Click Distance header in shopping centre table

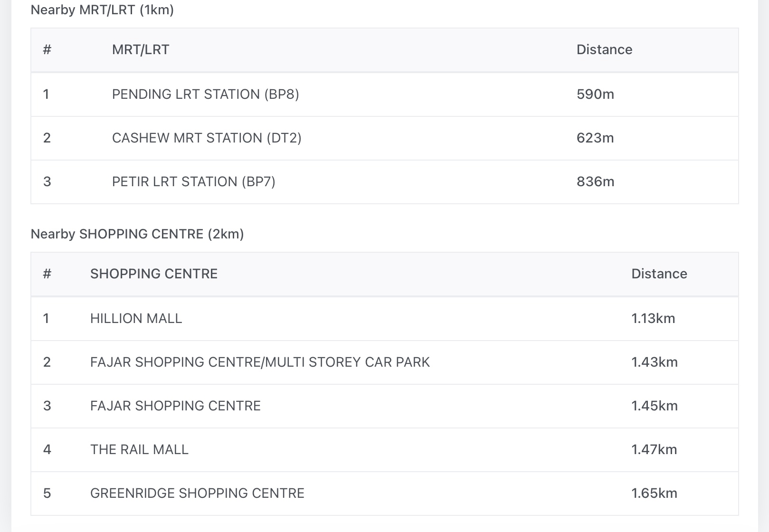[x=659, y=274]
